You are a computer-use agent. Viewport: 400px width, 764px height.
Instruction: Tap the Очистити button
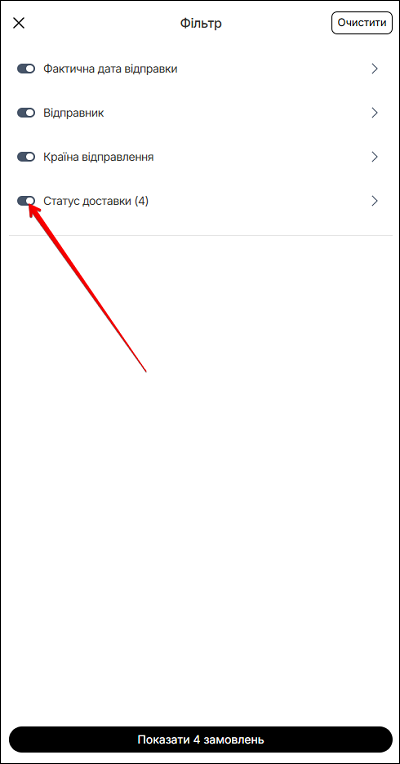click(x=362, y=23)
